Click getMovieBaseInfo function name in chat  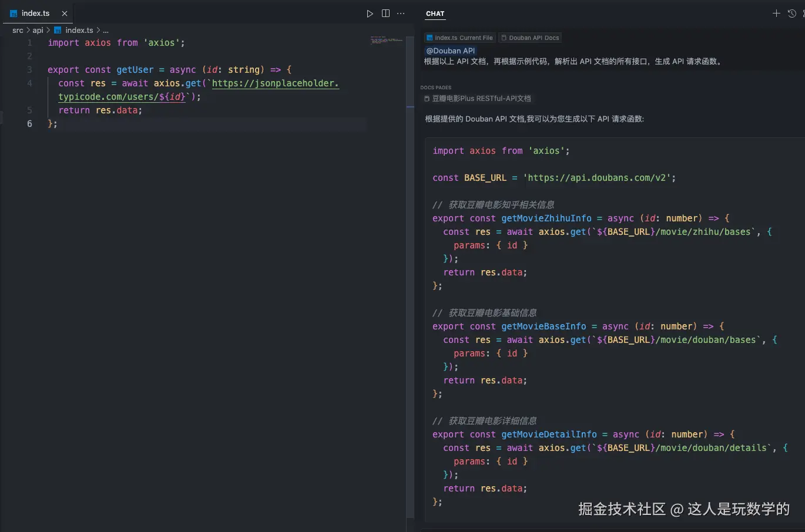(544, 326)
